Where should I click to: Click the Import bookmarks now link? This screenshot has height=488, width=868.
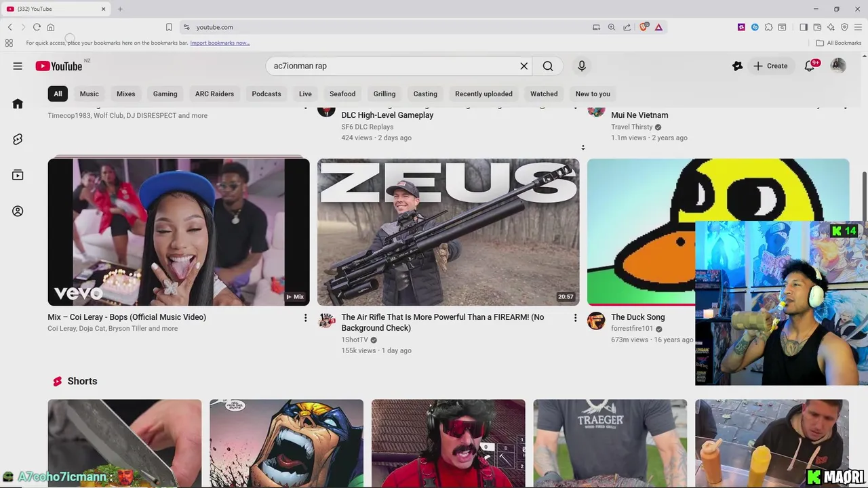point(220,43)
